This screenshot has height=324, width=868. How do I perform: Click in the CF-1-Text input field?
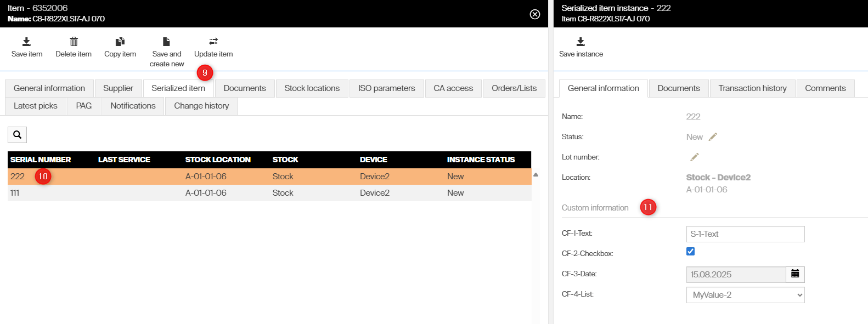[x=745, y=234]
